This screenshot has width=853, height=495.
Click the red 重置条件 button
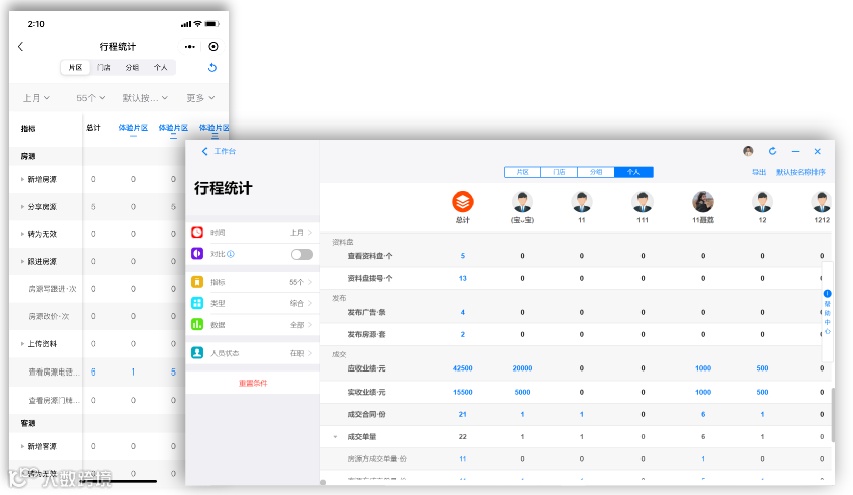[253, 383]
